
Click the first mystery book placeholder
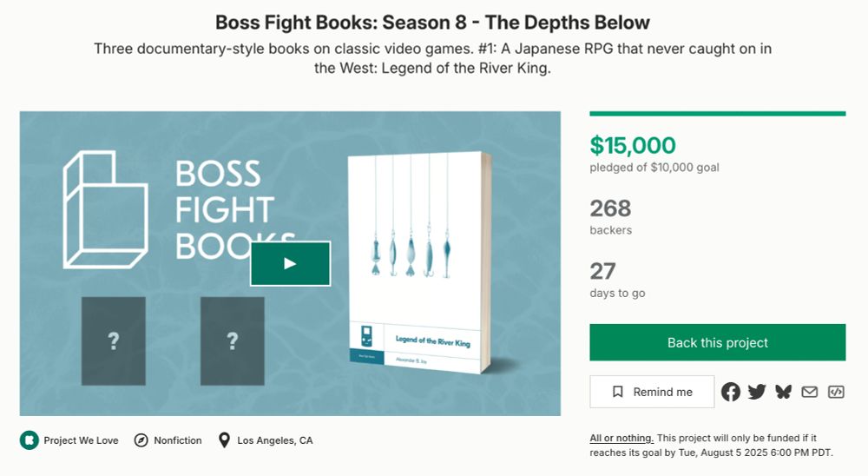pyautogui.click(x=114, y=341)
